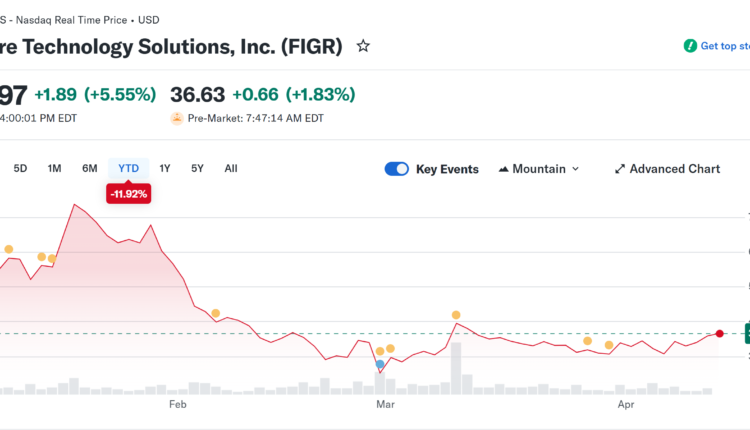Click the Advanced Chart expand arrows icon
Screen dimensions: 750x430
tap(620, 169)
